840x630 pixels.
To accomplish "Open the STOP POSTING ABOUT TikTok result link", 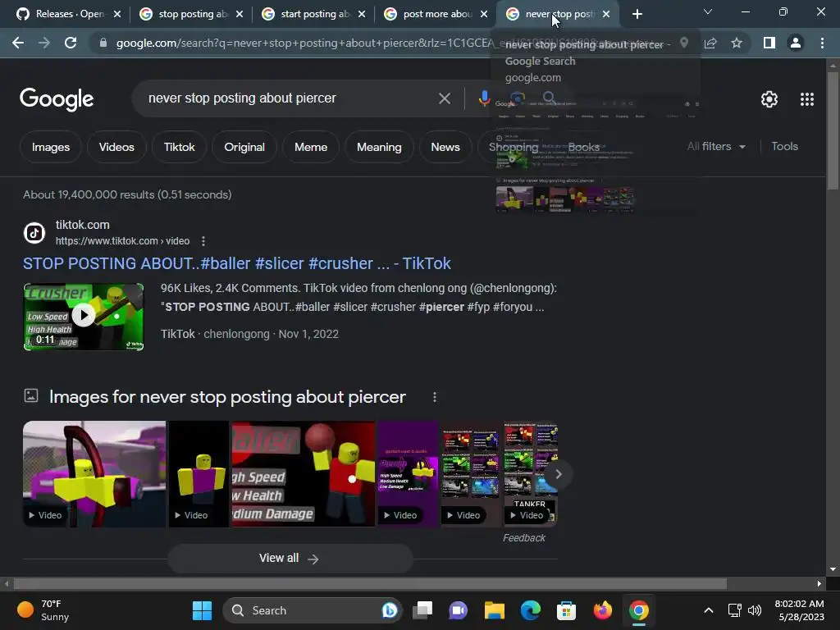I will (x=237, y=263).
